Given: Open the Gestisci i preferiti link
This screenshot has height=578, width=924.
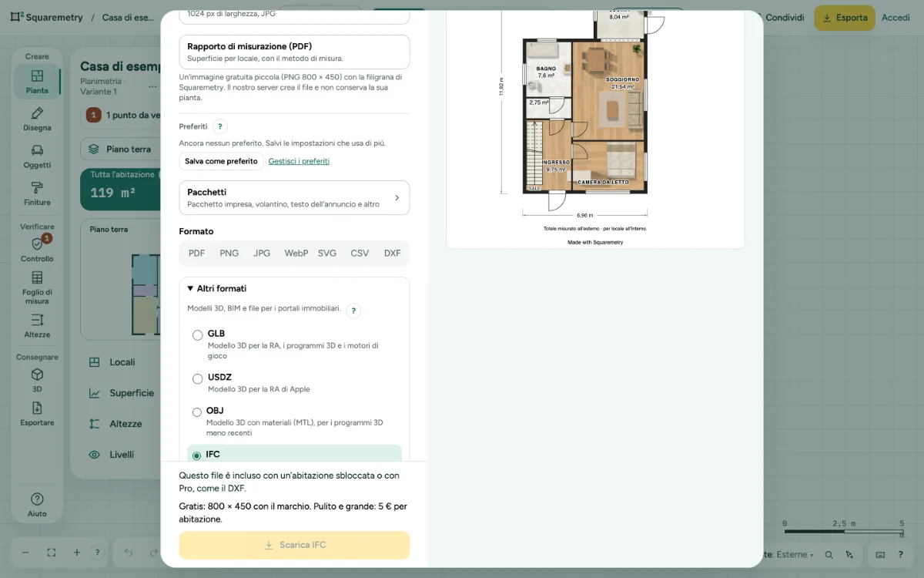Looking at the screenshot, I should pos(299,161).
